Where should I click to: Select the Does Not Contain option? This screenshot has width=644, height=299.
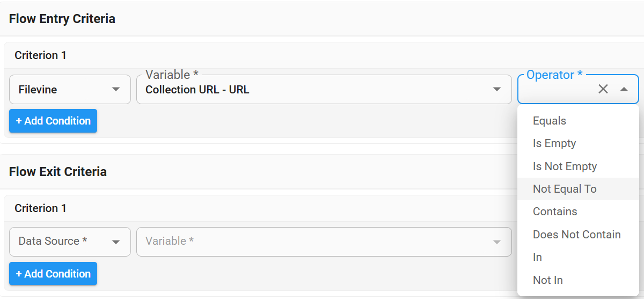coord(576,235)
